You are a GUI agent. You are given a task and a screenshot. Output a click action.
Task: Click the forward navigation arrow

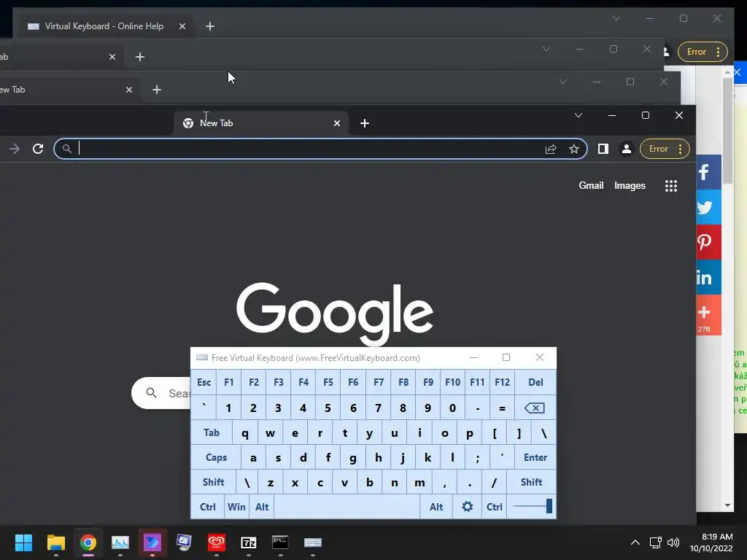click(15, 149)
